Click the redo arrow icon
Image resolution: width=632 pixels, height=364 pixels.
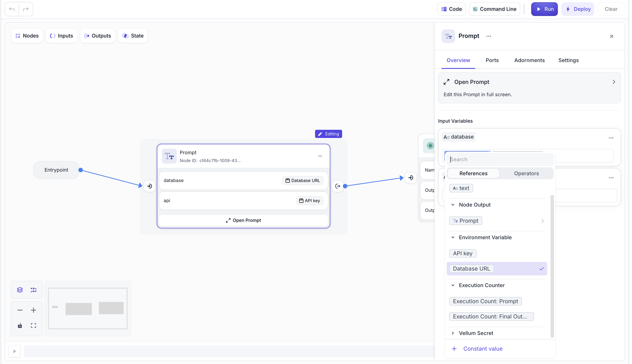pyautogui.click(x=26, y=9)
